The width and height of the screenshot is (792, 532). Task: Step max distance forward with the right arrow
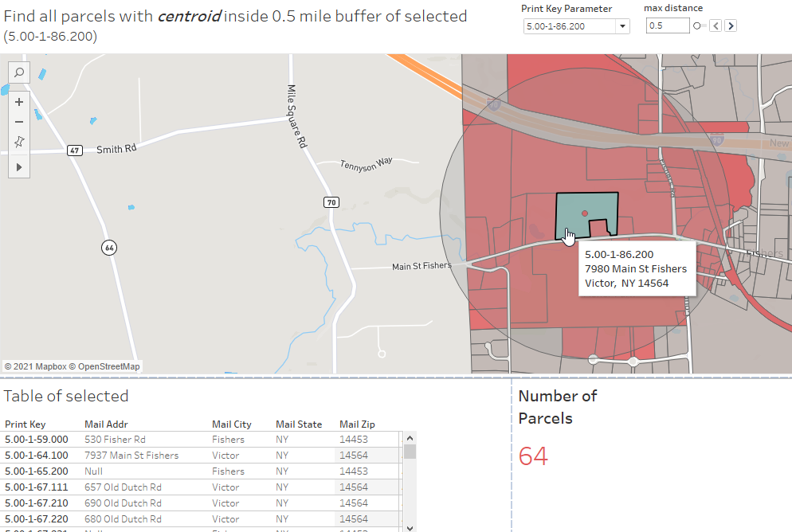(x=731, y=25)
